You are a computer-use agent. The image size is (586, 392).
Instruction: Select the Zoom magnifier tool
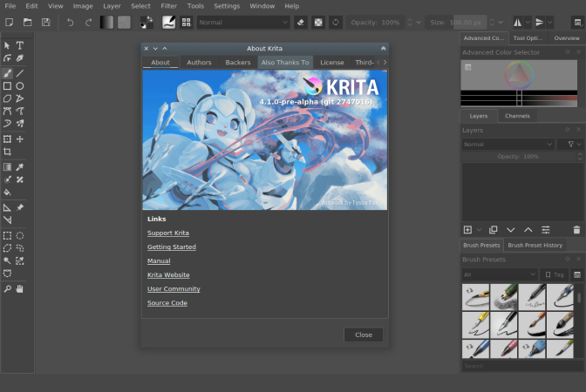coord(7,288)
